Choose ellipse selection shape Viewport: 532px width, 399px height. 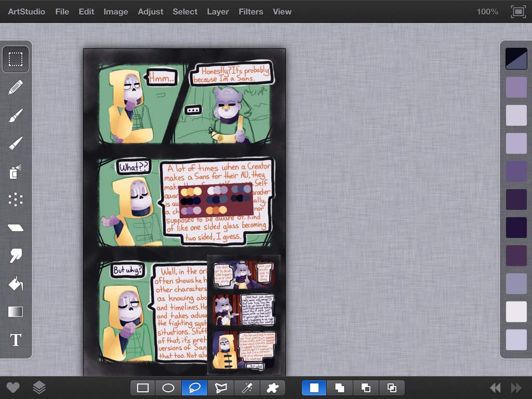tap(168, 388)
